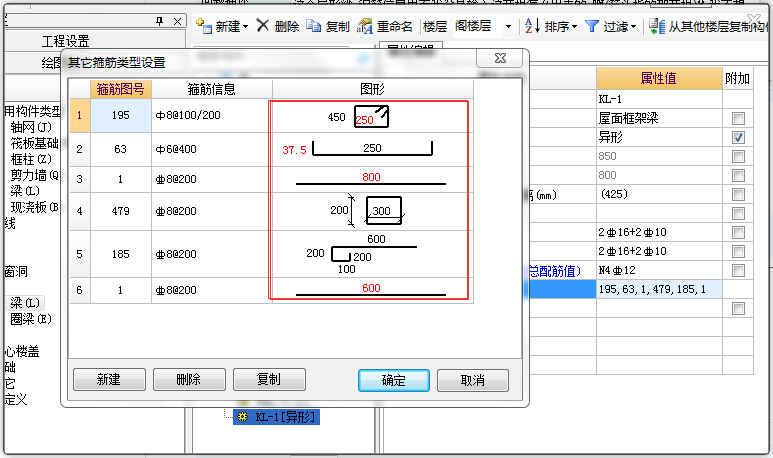This screenshot has height=458, width=773.
Task: Click 新建 button in stirrup dialog
Action: coord(109,380)
